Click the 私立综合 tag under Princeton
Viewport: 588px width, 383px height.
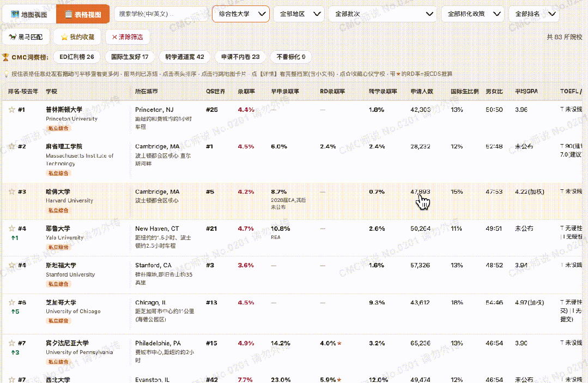coord(58,128)
